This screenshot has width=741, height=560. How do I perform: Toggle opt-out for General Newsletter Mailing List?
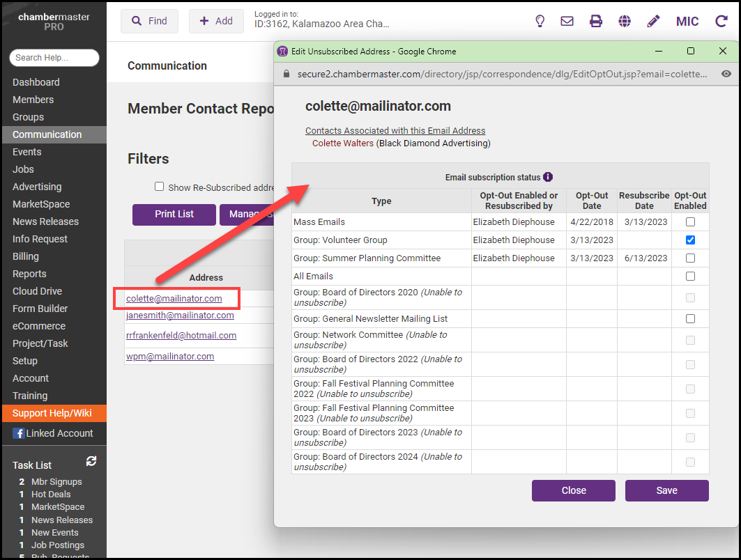tap(690, 319)
